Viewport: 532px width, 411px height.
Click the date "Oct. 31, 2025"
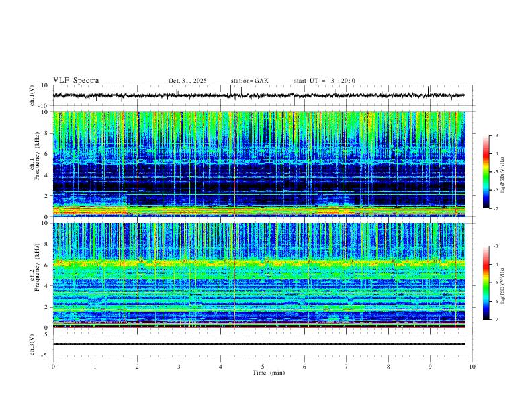[x=187, y=81]
